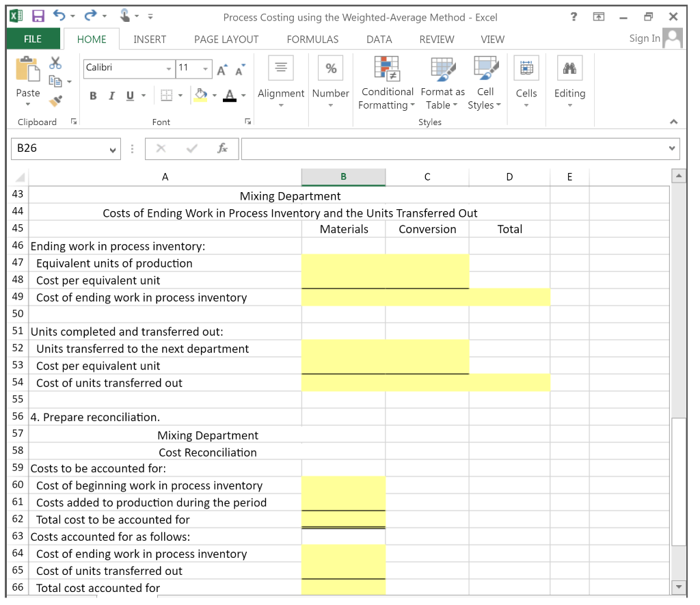The height and width of the screenshot is (605, 700).
Task: Click the Sign In link
Action: coord(645,38)
